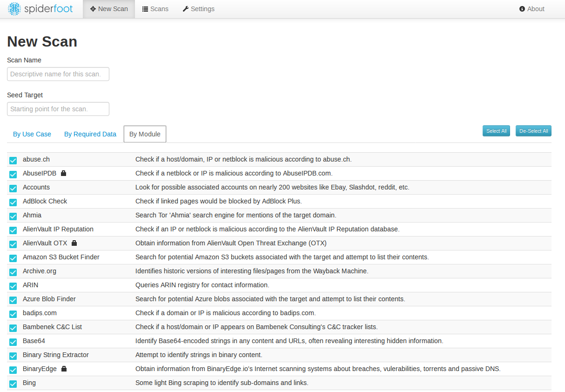This screenshot has width=565, height=392.
Task: Uncheck the abuse.ch module checkbox
Action: coord(13,160)
